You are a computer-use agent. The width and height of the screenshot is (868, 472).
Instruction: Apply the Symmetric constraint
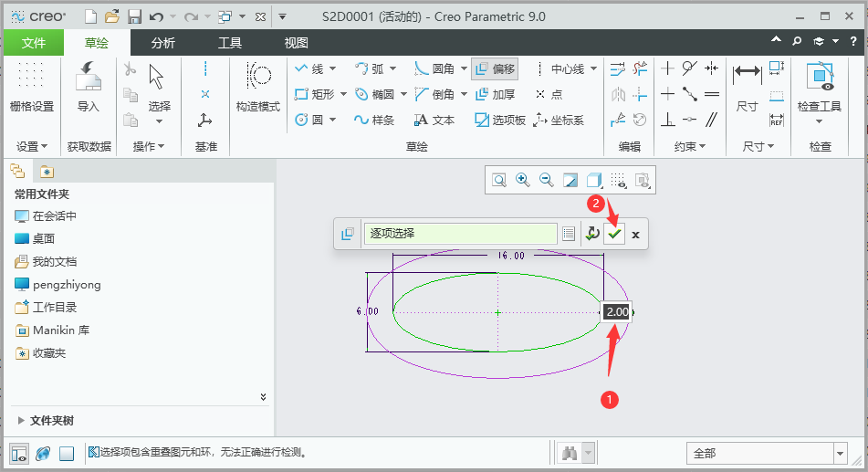point(712,68)
